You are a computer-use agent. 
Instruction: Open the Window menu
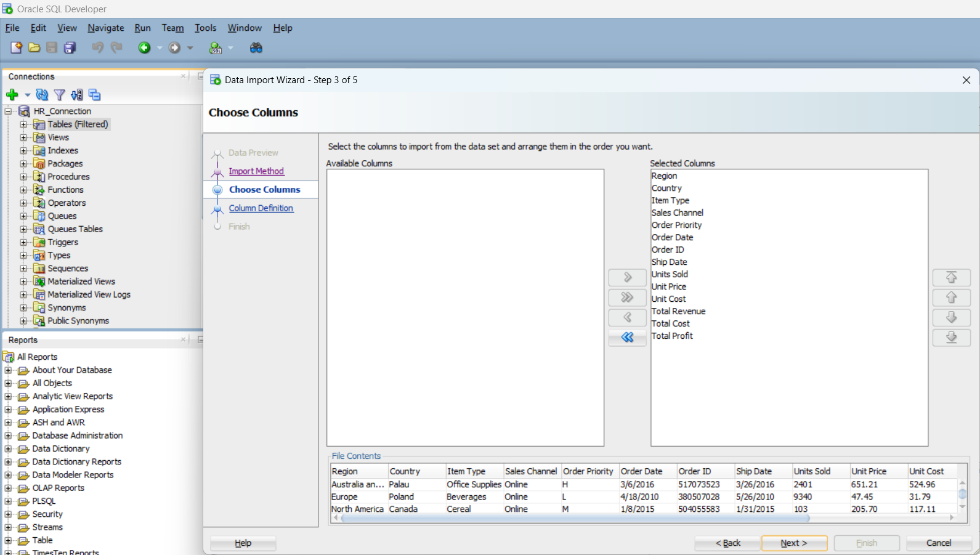pyautogui.click(x=245, y=28)
